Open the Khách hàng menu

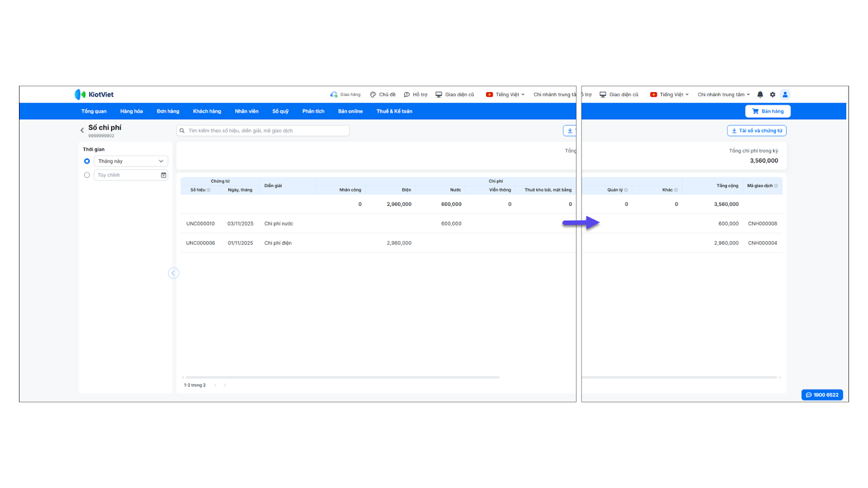point(207,111)
